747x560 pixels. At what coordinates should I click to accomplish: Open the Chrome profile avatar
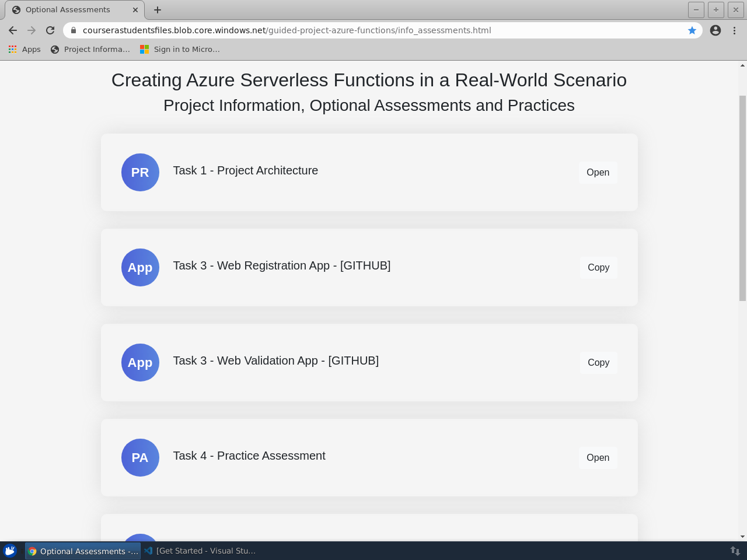click(x=715, y=30)
